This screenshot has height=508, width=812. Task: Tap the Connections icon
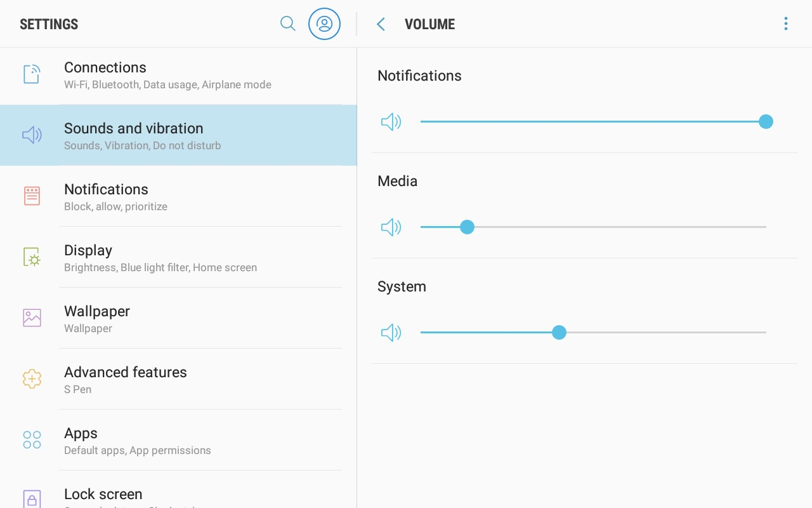pyautogui.click(x=32, y=74)
